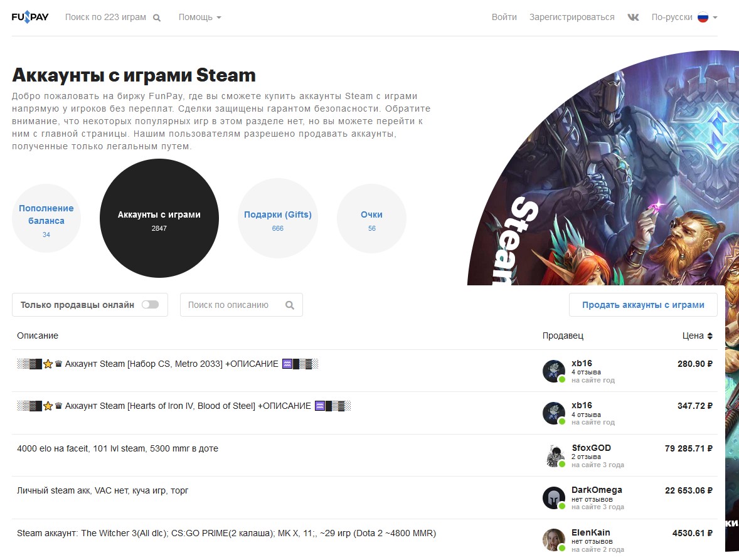Open the По-русски language dropdown
The image size is (739, 560).
[x=684, y=18]
